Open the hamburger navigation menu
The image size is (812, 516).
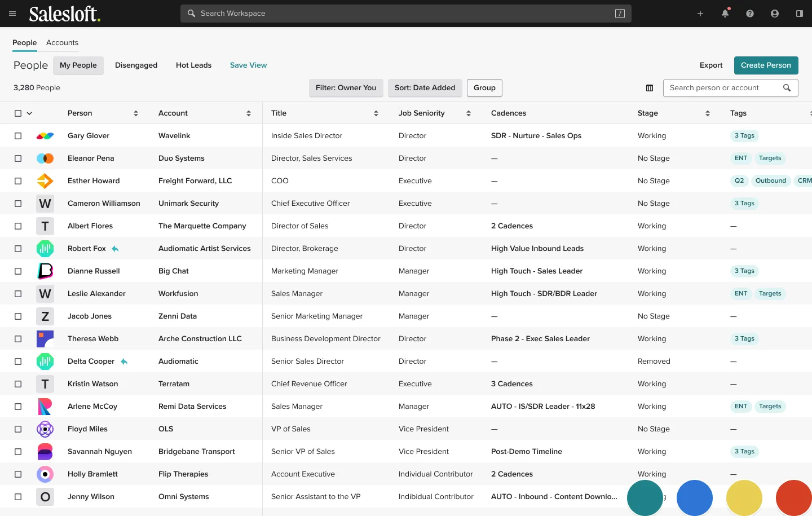tap(12, 14)
